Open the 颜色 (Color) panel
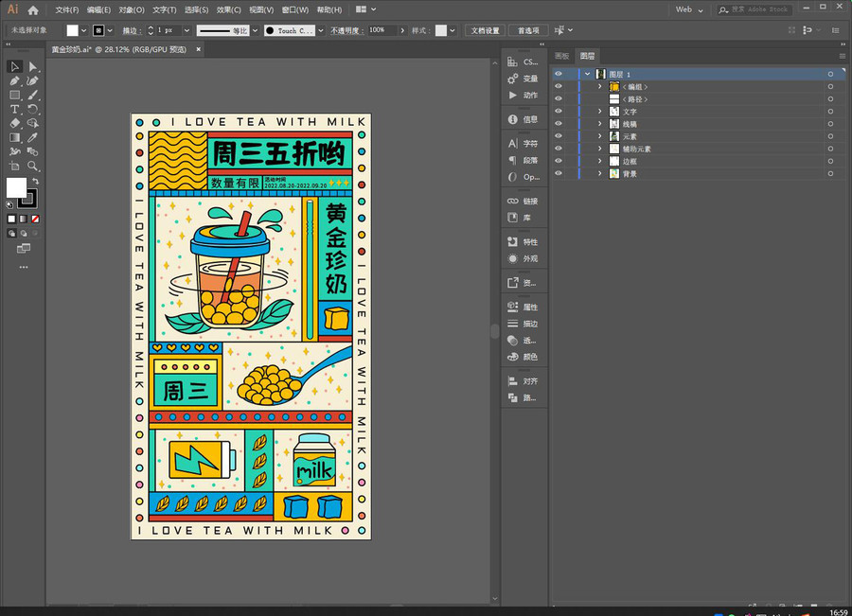The image size is (852, 616). [x=523, y=357]
